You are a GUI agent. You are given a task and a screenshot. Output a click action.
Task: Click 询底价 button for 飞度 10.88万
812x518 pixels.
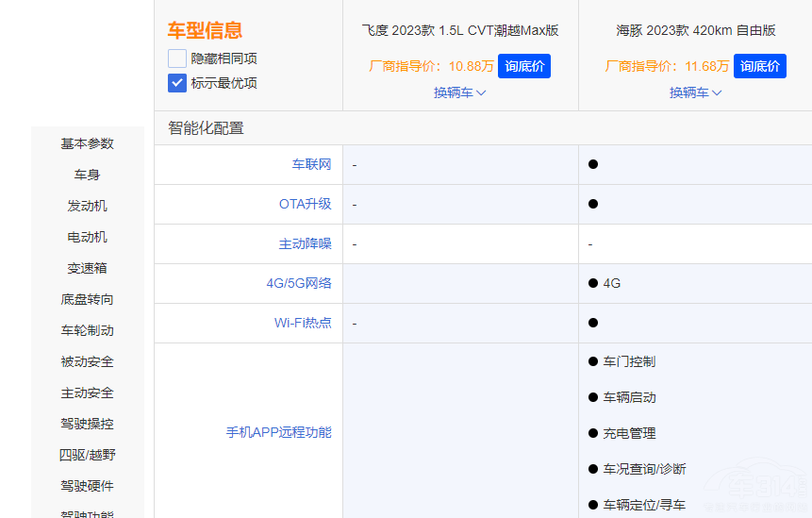point(523,66)
